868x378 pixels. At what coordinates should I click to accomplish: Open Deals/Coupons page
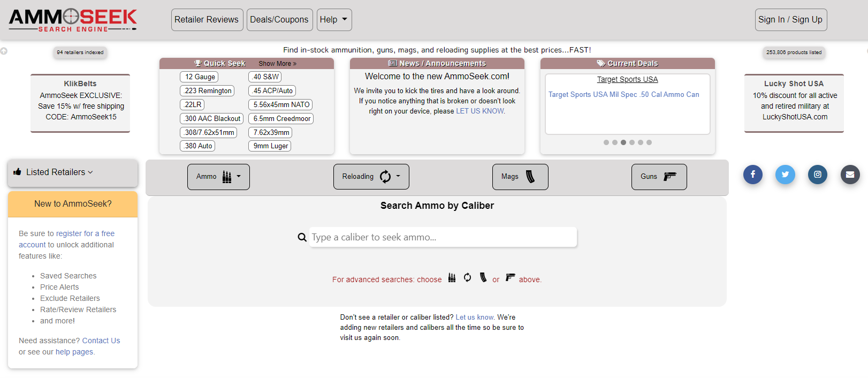click(279, 20)
